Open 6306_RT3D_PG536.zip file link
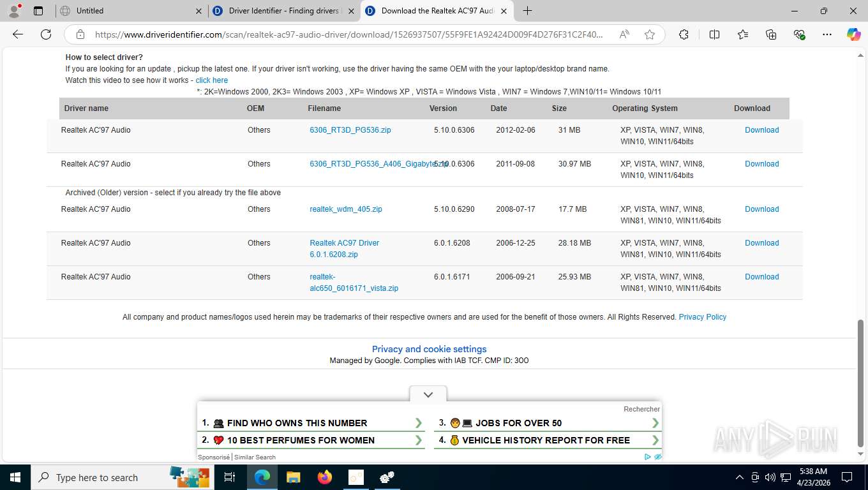Screen dimensions: 868x490 (x=350, y=130)
